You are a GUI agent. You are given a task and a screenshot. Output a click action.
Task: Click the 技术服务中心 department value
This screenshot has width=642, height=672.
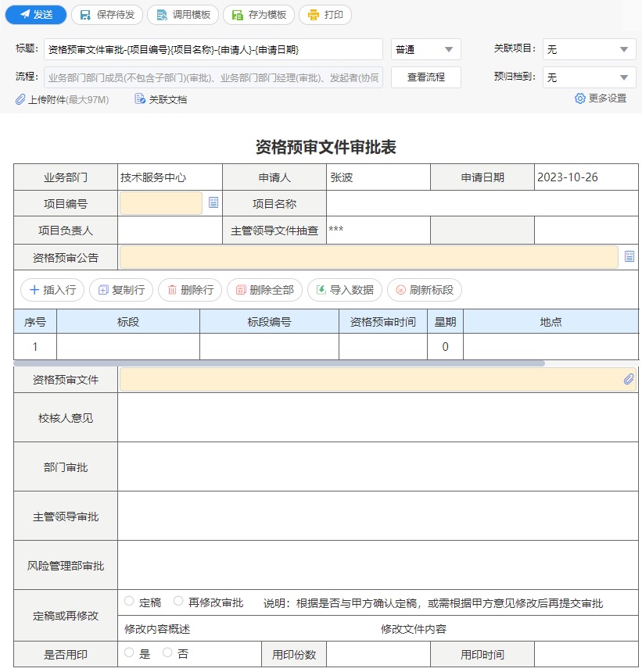click(153, 177)
